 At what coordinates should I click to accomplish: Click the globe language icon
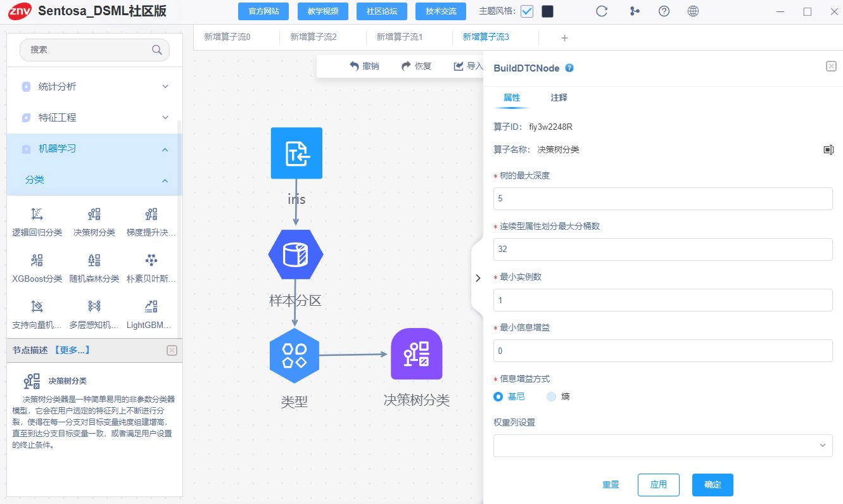point(693,11)
